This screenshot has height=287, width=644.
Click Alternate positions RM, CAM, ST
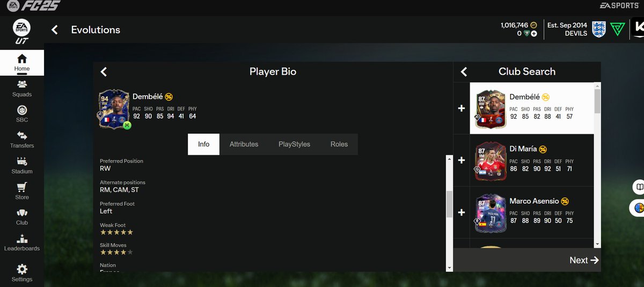coord(120,190)
